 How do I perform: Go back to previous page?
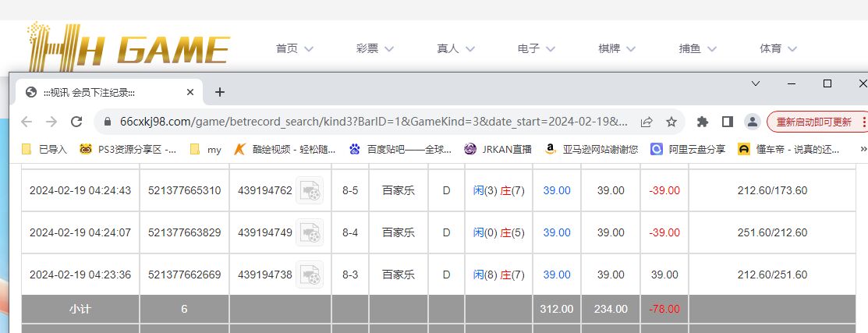(26, 122)
